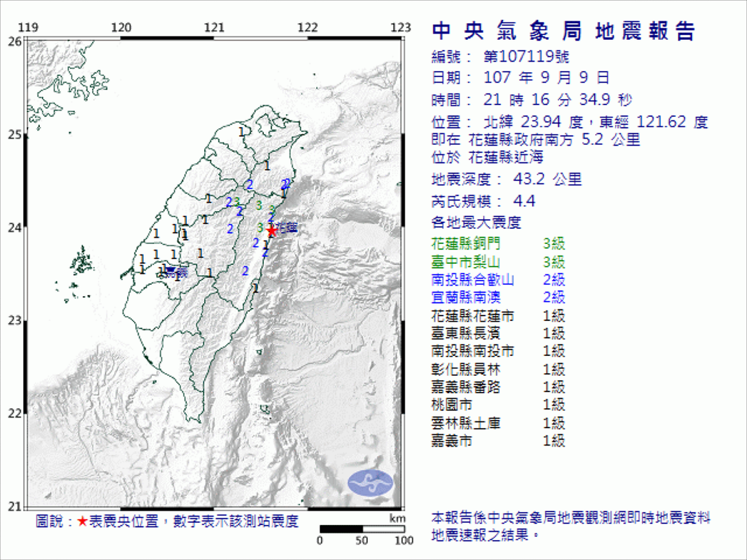Select the row 宜蘭縣南澳 2級

click(x=498, y=297)
